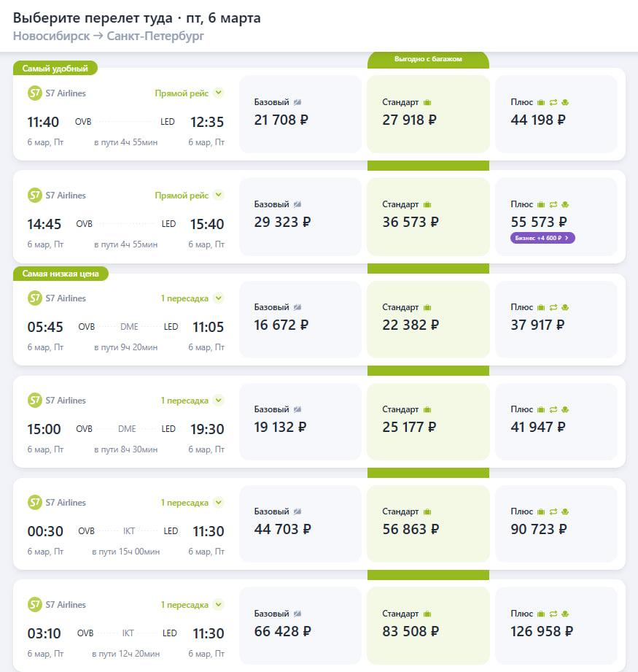
Task: Choose Стандарт fare for 22 382 ₽
Action: [x=428, y=319]
